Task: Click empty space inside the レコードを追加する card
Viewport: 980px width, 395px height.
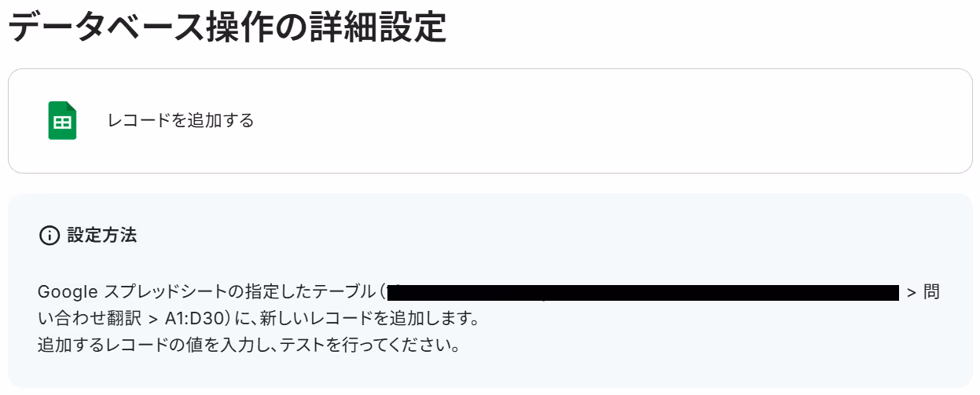Action: 550,121
